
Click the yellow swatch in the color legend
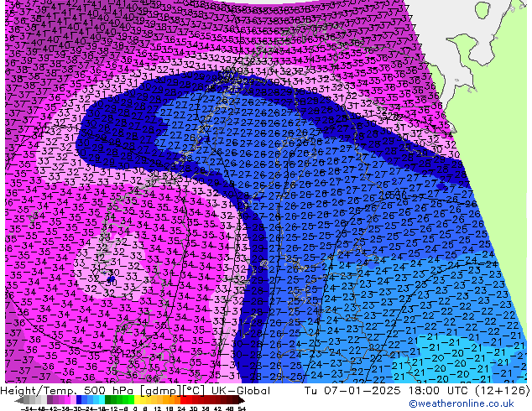tap(137, 400)
